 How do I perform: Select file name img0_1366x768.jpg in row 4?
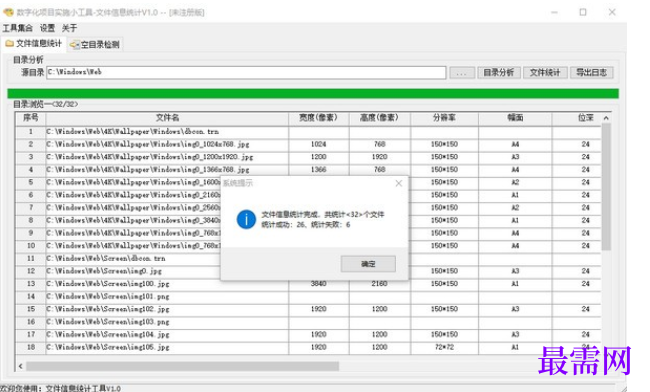[148, 169]
